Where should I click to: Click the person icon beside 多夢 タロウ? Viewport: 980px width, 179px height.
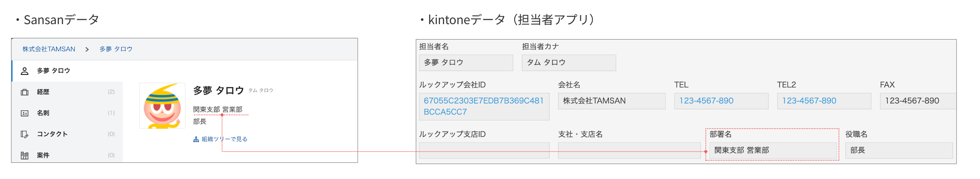[25, 71]
